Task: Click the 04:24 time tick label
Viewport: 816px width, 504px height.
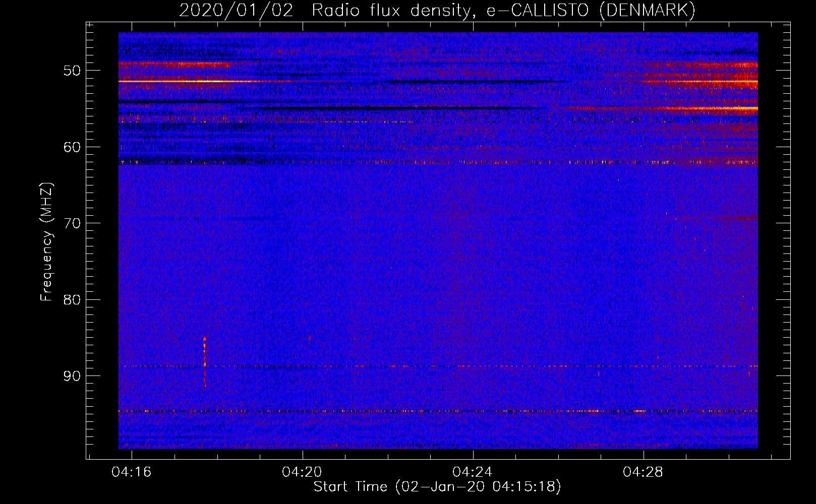Action: (x=473, y=472)
